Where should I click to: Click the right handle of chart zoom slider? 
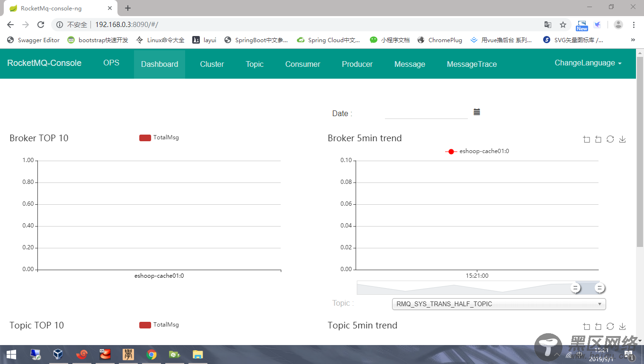(x=599, y=288)
